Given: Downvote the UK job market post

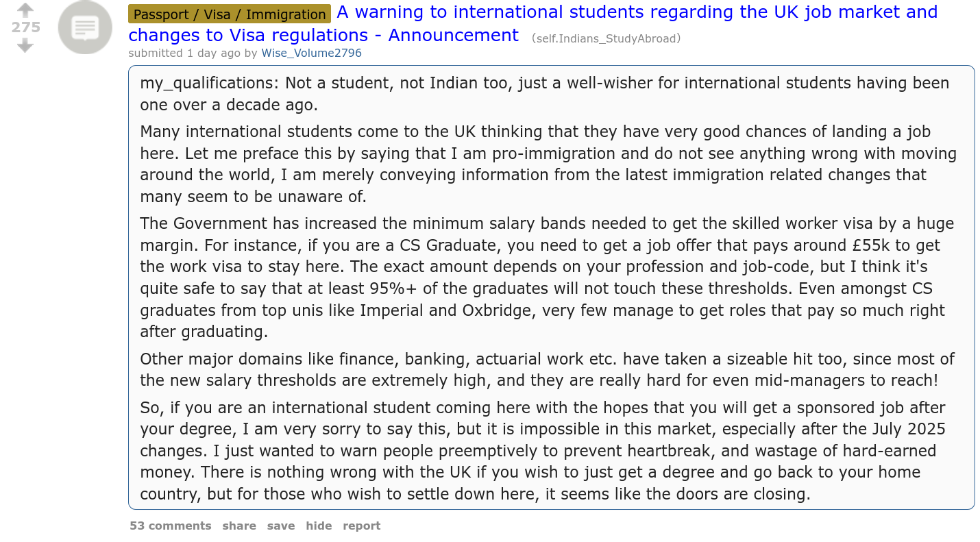Looking at the screenshot, I should pos(25,45).
